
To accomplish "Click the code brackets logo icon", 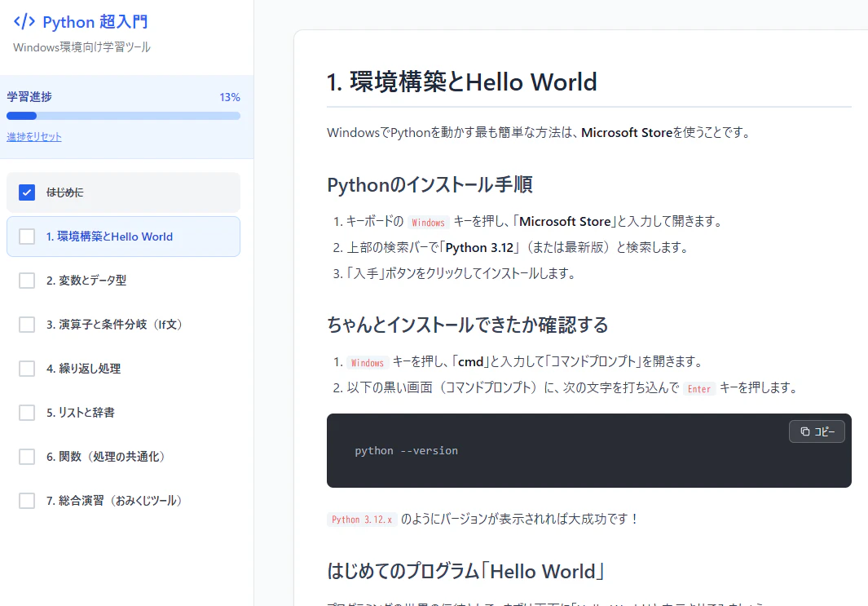I will [24, 21].
